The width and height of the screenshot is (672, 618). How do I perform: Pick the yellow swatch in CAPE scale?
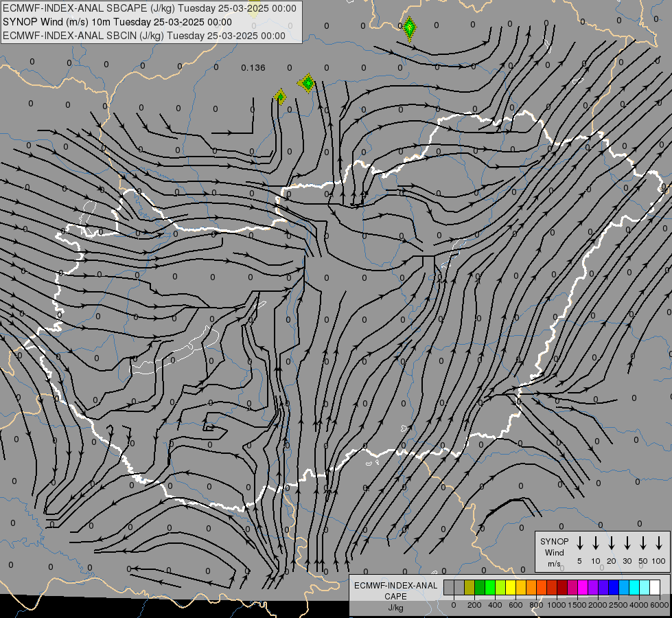(511, 587)
